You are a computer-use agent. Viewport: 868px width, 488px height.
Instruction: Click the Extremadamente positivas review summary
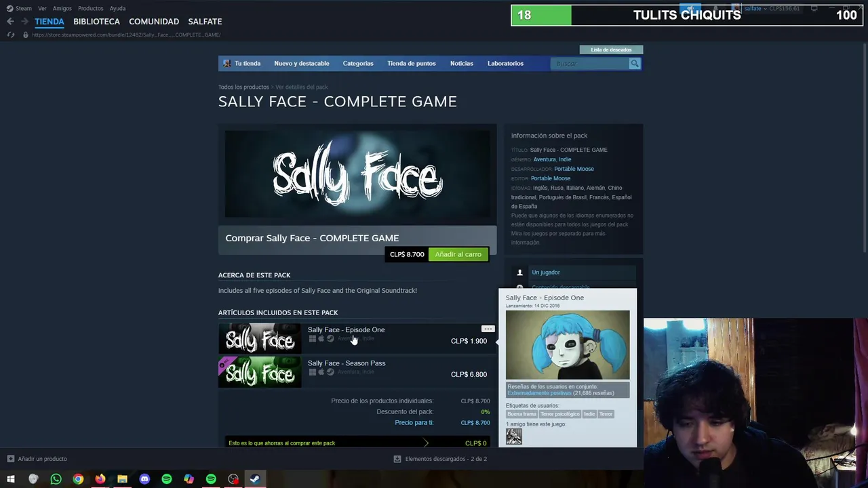point(539,393)
